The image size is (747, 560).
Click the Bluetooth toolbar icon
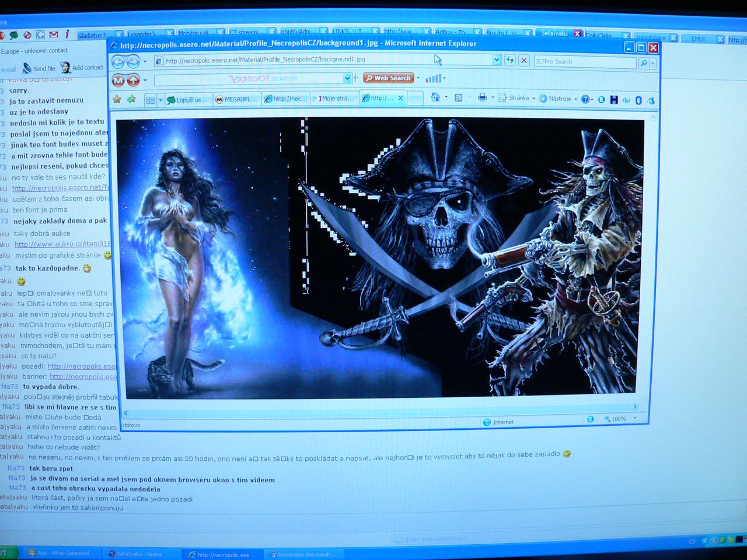pos(638,100)
